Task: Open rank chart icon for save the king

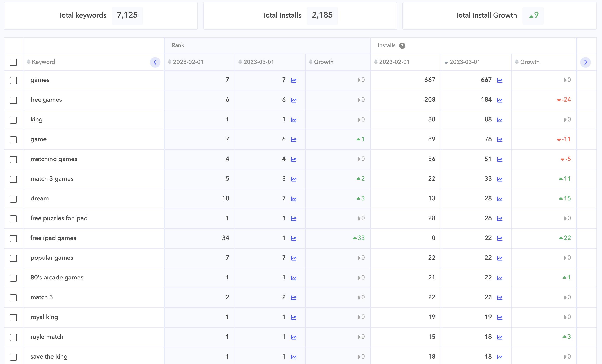Action: coord(294,357)
